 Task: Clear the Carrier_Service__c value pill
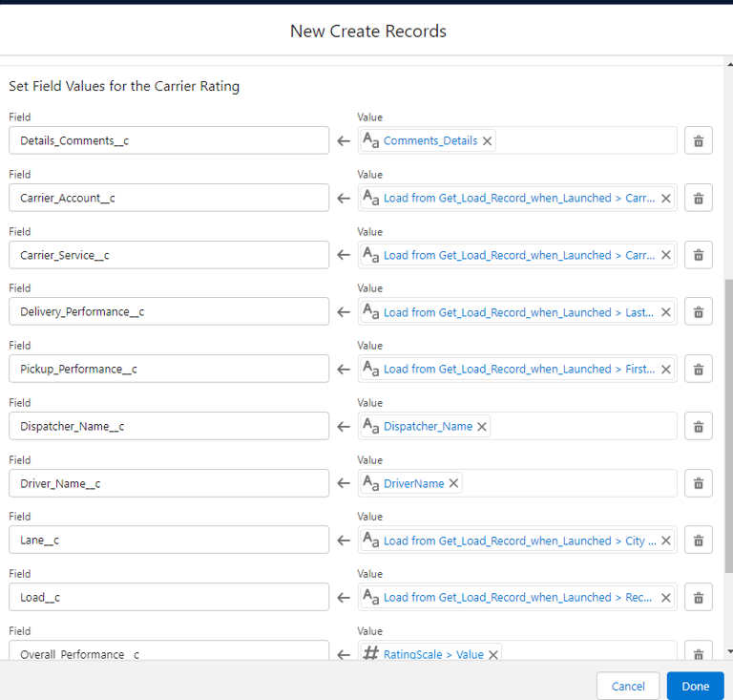666,255
